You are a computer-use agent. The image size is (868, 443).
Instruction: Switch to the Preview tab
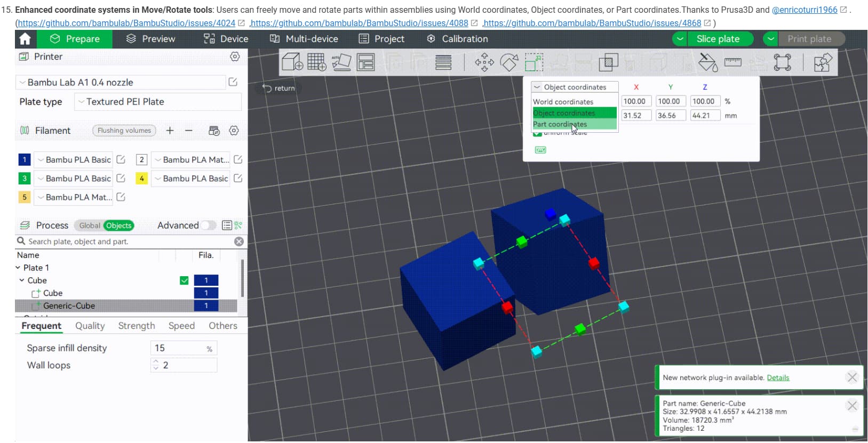[x=150, y=39]
